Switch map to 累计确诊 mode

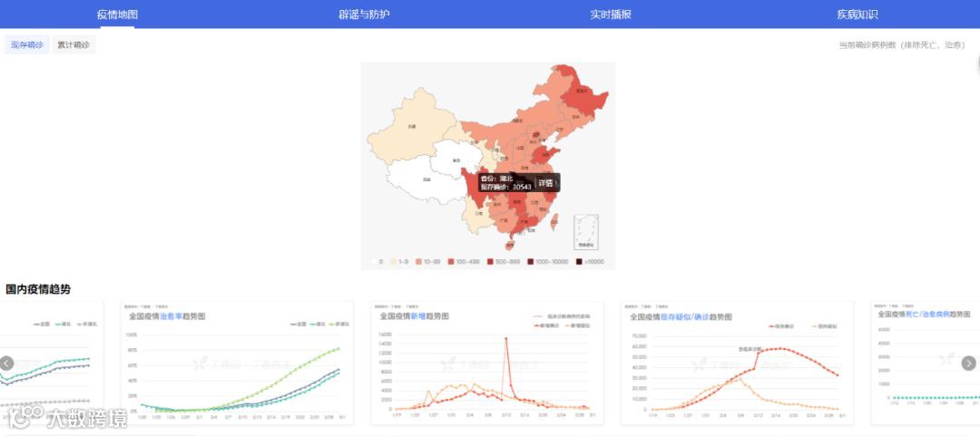[73, 45]
